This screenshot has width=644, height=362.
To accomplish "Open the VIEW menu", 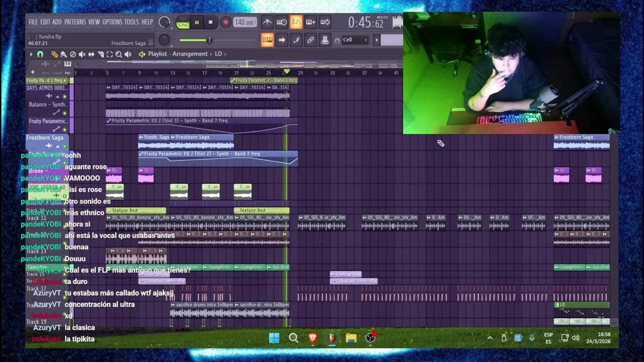I will point(94,22).
